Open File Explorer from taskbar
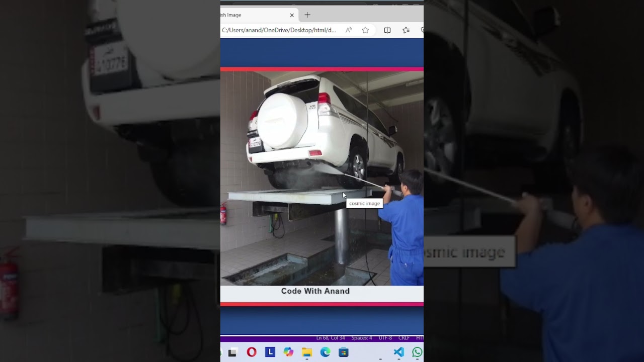Screen dimensions: 644x362 click(307, 352)
